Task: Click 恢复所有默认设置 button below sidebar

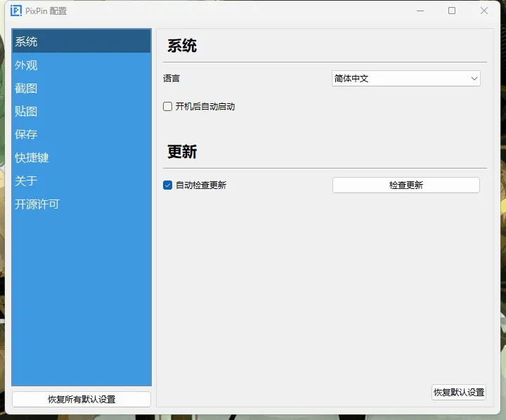Action: coord(82,399)
